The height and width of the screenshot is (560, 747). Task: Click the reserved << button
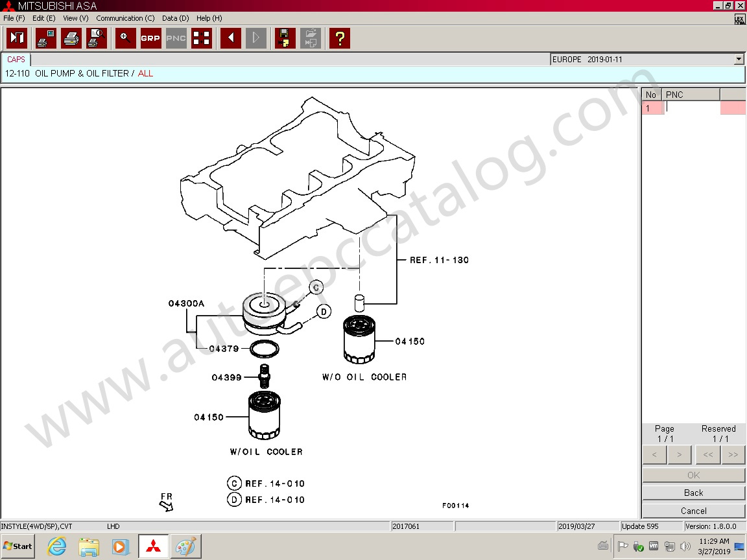pos(708,455)
